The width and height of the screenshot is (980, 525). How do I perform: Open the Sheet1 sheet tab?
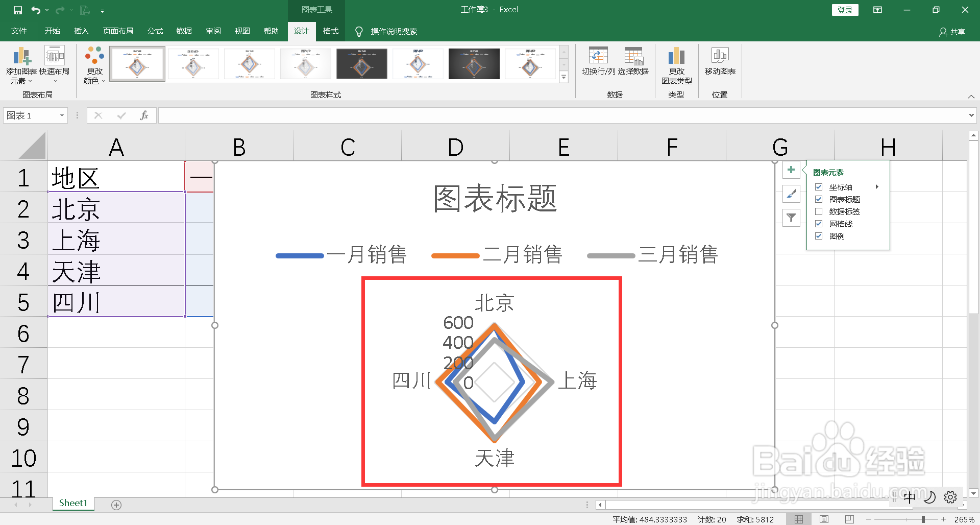click(x=73, y=504)
